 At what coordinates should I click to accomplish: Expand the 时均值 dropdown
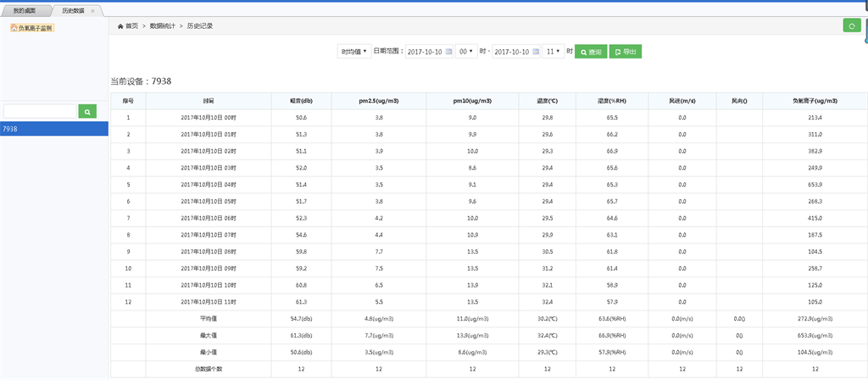[353, 52]
